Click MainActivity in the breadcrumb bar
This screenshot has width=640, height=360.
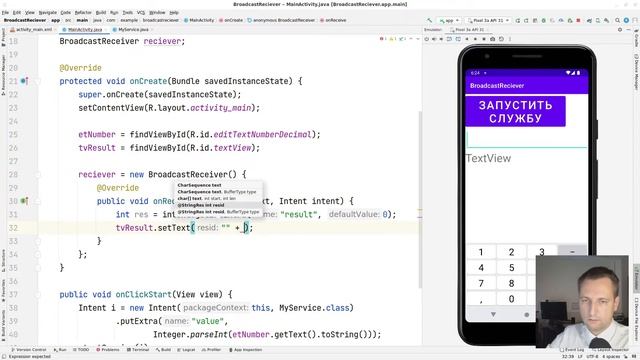(x=199, y=20)
